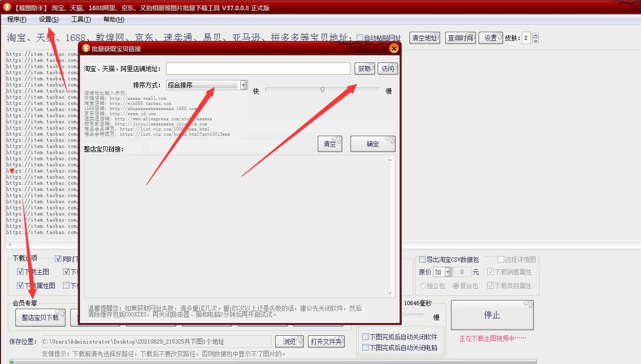Image resolution: width=641 pixels, height=364 pixels.
Task: Open the 原价 加 dropdown
Action: (x=448, y=272)
